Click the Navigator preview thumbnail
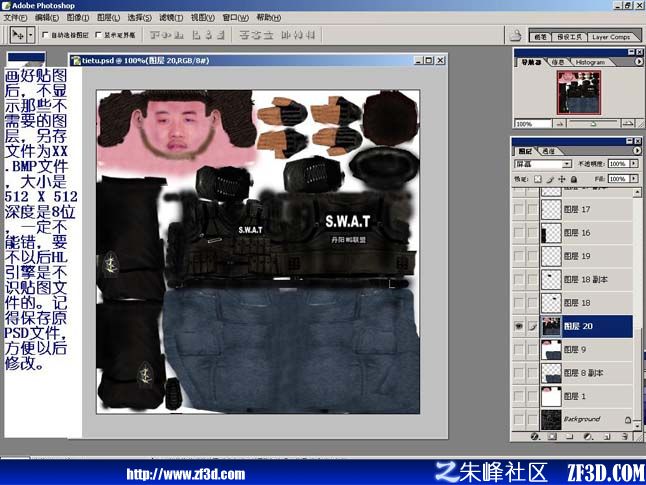Image resolution: width=646 pixels, height=485 pixels. [578, 92]
